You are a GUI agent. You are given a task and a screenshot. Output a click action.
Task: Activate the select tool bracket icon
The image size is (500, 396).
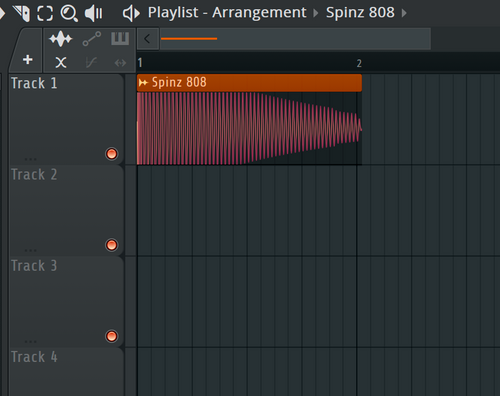click(45, 13)
